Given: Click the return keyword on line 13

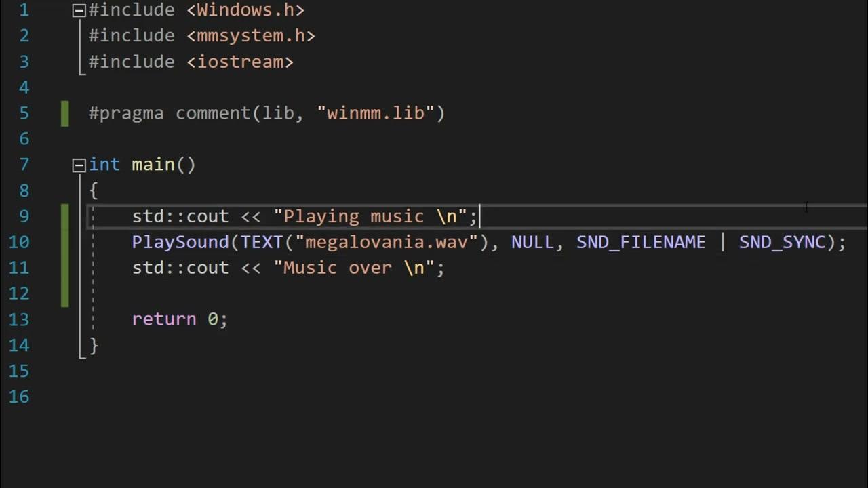Looking at the screenshot, I should click(164, 319).
